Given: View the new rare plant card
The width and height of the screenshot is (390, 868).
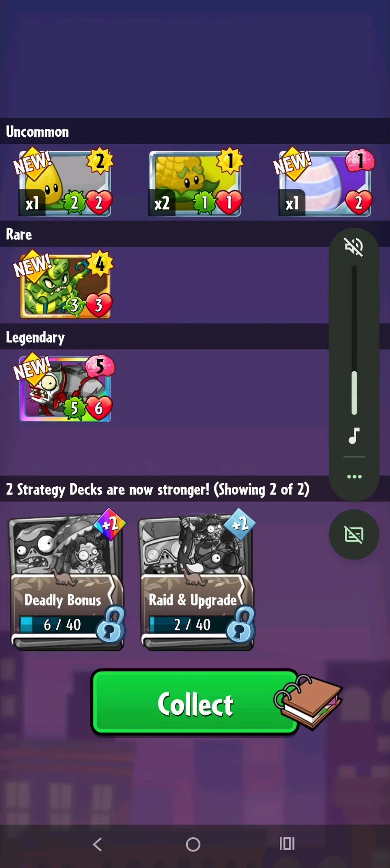Looking at the screenshot, I should click(x=65, y=285).
